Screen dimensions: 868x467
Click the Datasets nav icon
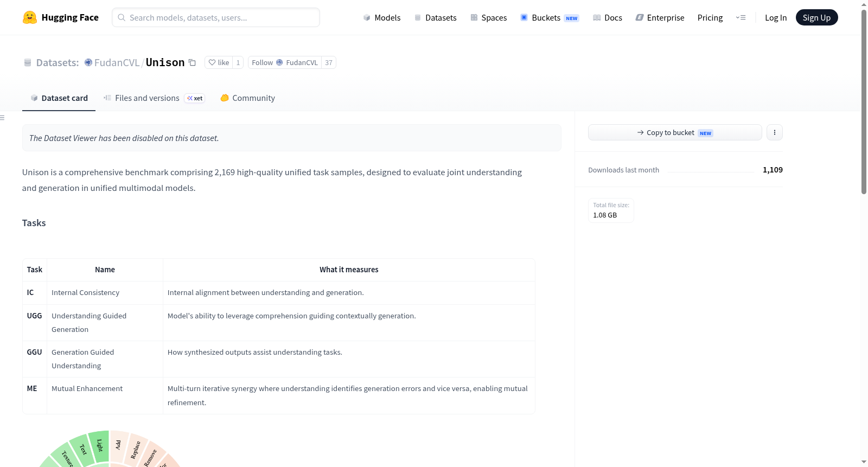pyautogui.click(x=418, y=17)
